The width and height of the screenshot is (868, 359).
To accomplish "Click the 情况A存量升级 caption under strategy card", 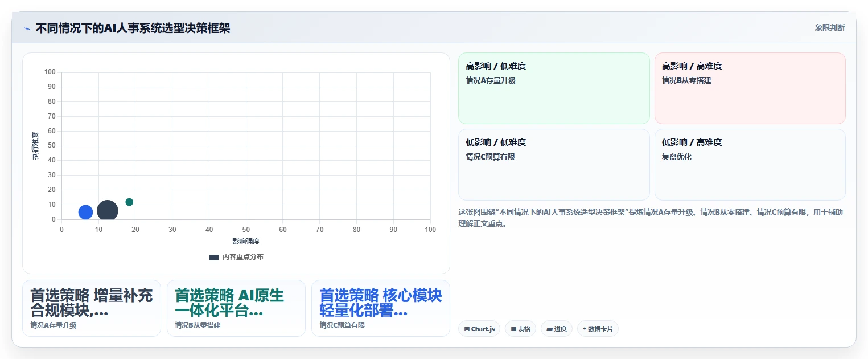I will tap(53, 325).
